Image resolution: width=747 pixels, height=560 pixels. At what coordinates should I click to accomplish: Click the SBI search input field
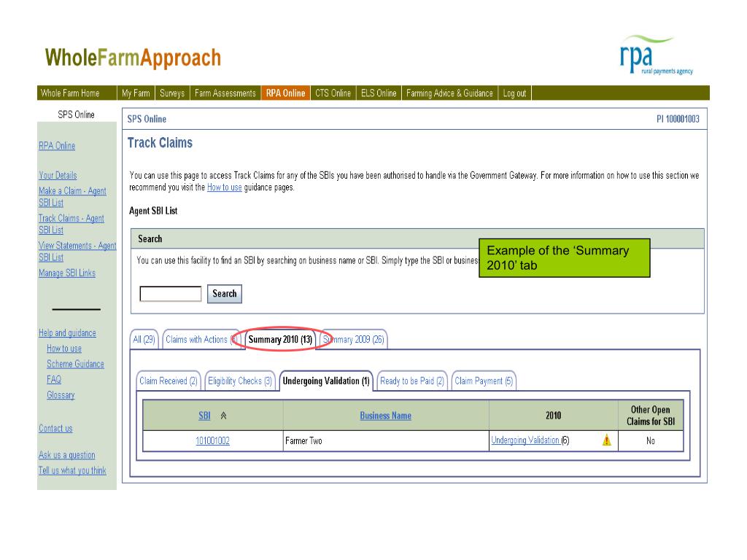coord(171,294)
